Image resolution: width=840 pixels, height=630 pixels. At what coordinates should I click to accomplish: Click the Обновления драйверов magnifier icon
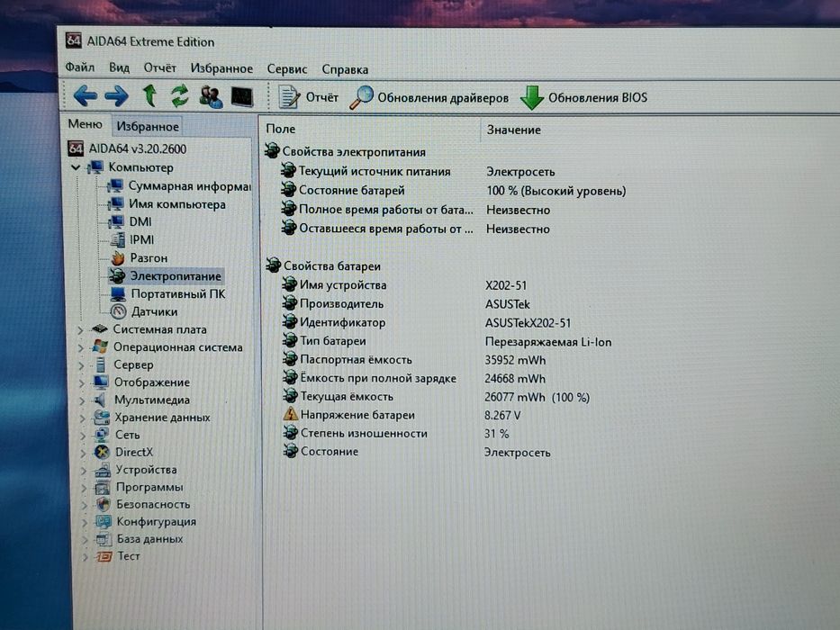(361, 97)
